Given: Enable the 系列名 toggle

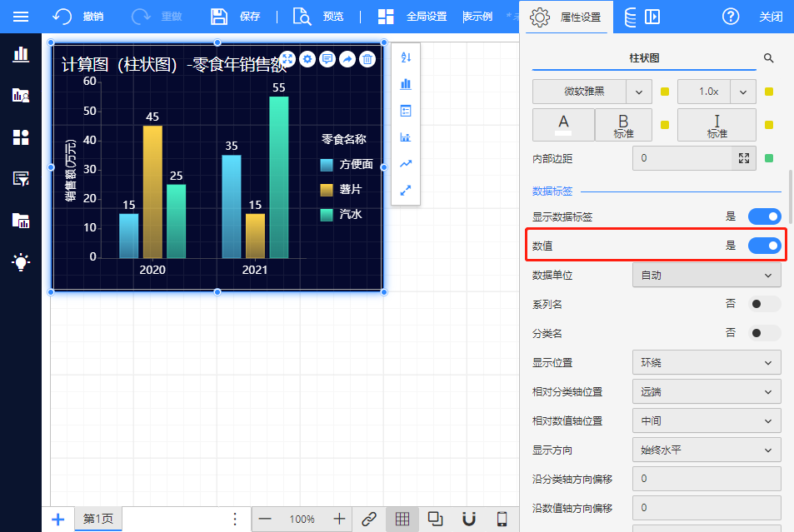Looking at the screenshot, I should click(764, 304).
